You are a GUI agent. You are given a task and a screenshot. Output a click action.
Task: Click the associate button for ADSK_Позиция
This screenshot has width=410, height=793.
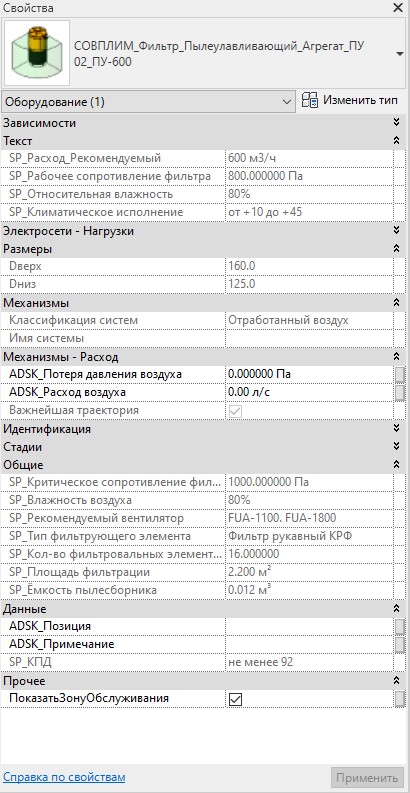[400, 626]
